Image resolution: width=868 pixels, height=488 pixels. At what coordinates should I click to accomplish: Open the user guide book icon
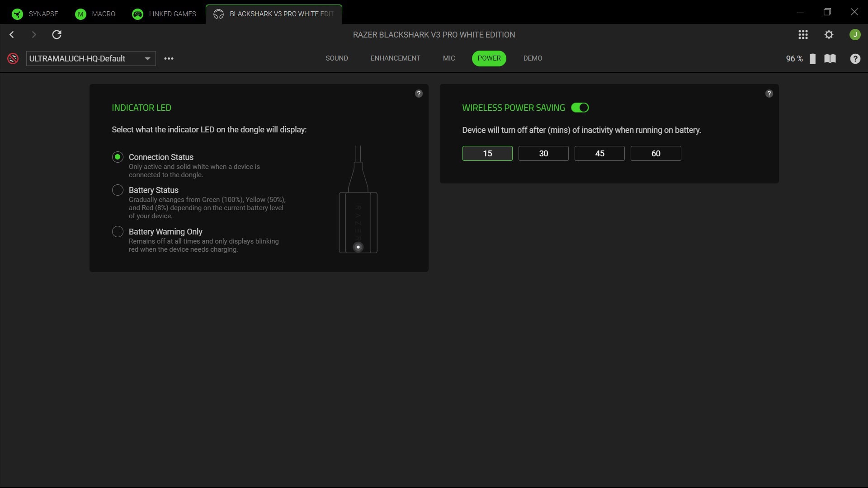(830, 59)
